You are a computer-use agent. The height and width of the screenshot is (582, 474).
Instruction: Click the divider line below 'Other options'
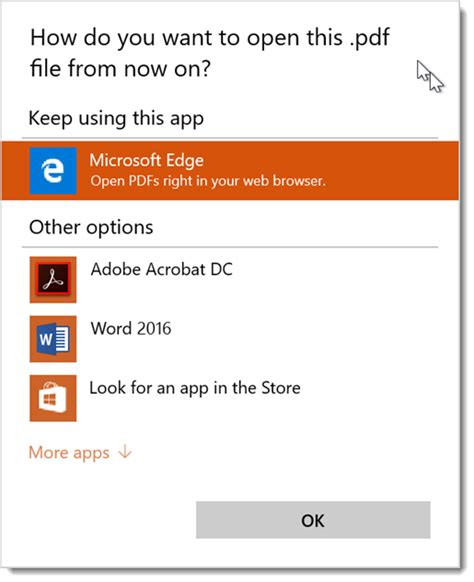pos(230,246)
